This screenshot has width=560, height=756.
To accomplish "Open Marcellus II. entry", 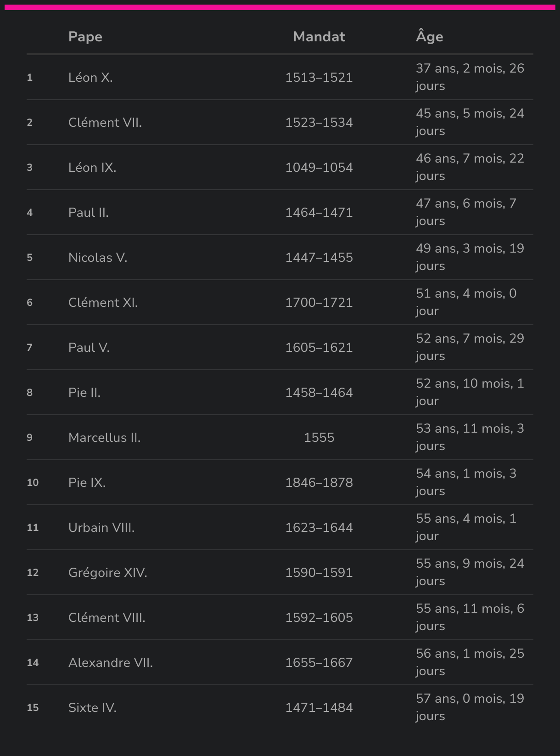I will (105, 437).
